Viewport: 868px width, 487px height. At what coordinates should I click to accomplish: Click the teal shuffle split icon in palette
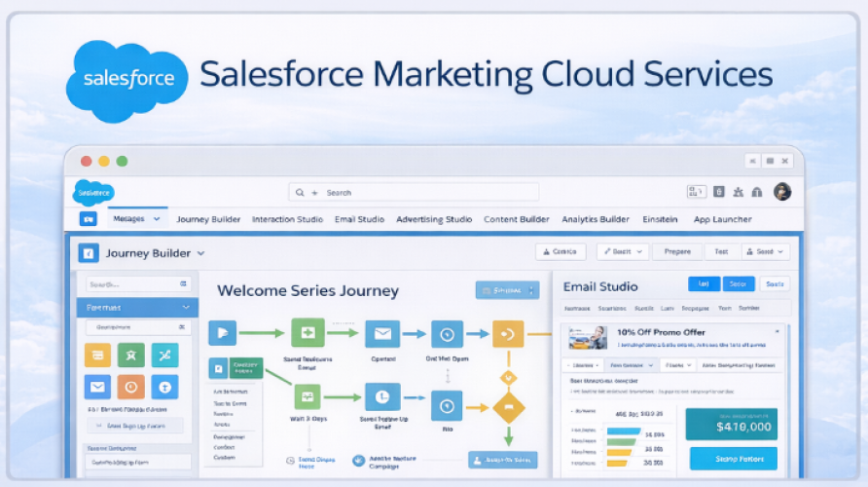[164, 356]
